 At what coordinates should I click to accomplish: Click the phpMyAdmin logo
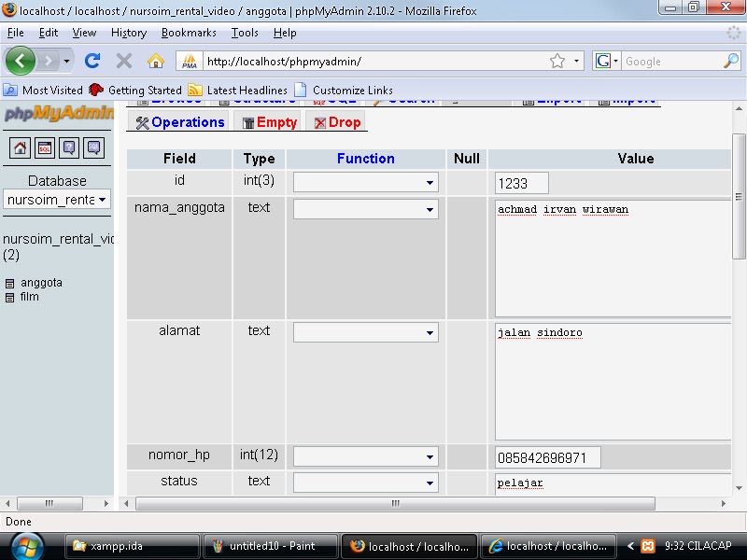[59, 114]
